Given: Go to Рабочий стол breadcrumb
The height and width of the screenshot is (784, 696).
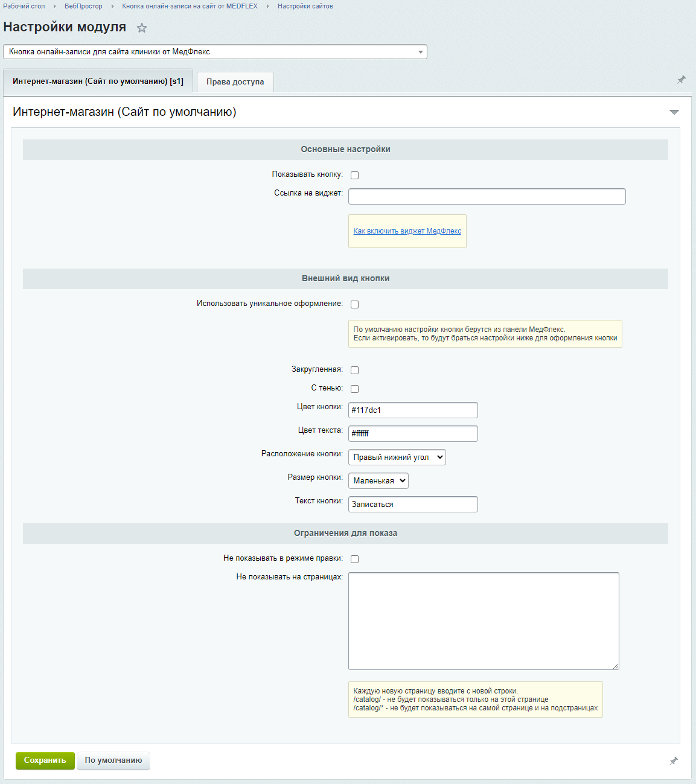Looking at the screenshot, I should pyautogui.click(x=24, y=6).
